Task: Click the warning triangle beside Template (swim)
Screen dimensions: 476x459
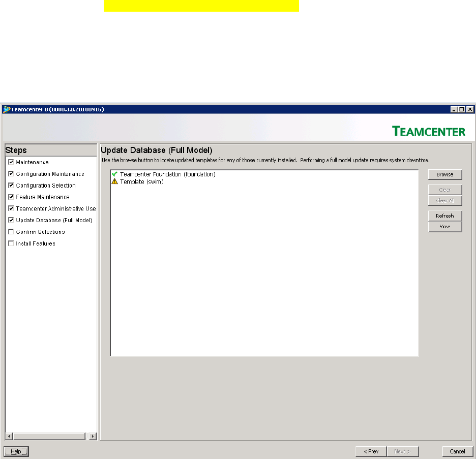Action: (x=114, y=181)
